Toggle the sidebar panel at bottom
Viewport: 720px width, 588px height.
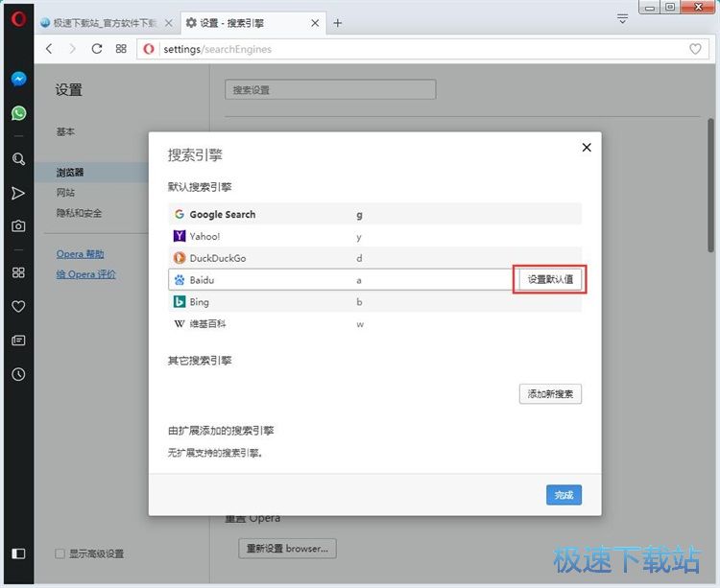[x=18, y=553]
